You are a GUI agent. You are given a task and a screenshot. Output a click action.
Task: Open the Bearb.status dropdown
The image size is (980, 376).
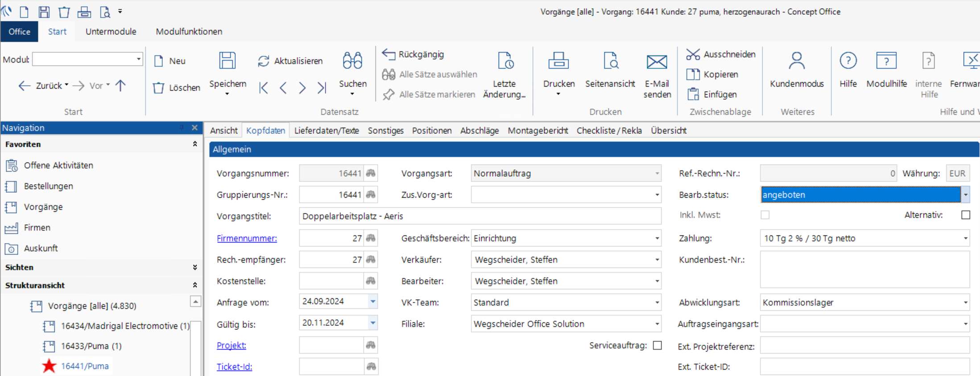965,195
